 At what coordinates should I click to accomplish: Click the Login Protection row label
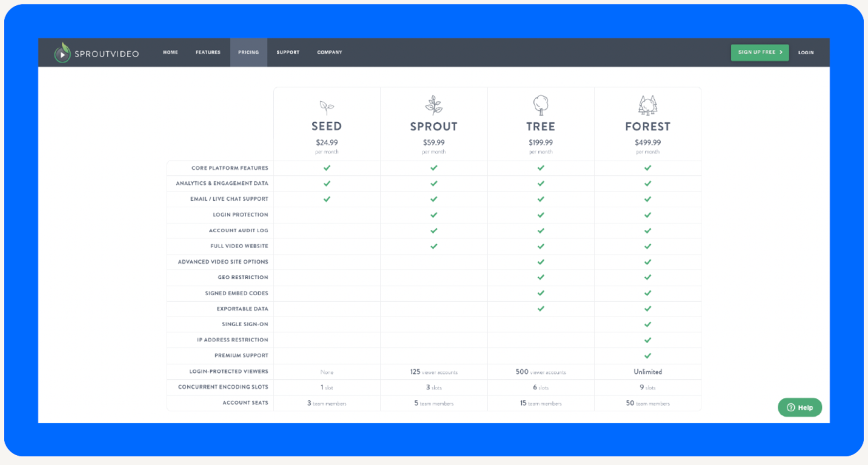(x=240, y=215)
